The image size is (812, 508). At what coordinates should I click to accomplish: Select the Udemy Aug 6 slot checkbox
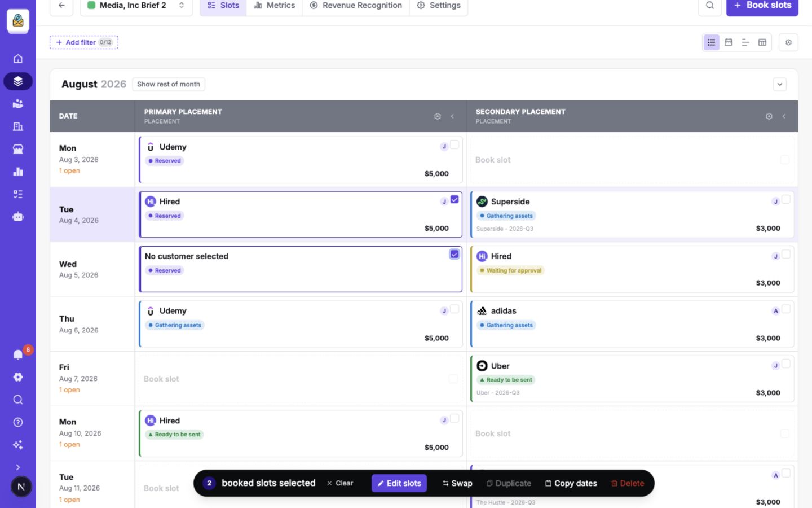(x=454, y=309)
